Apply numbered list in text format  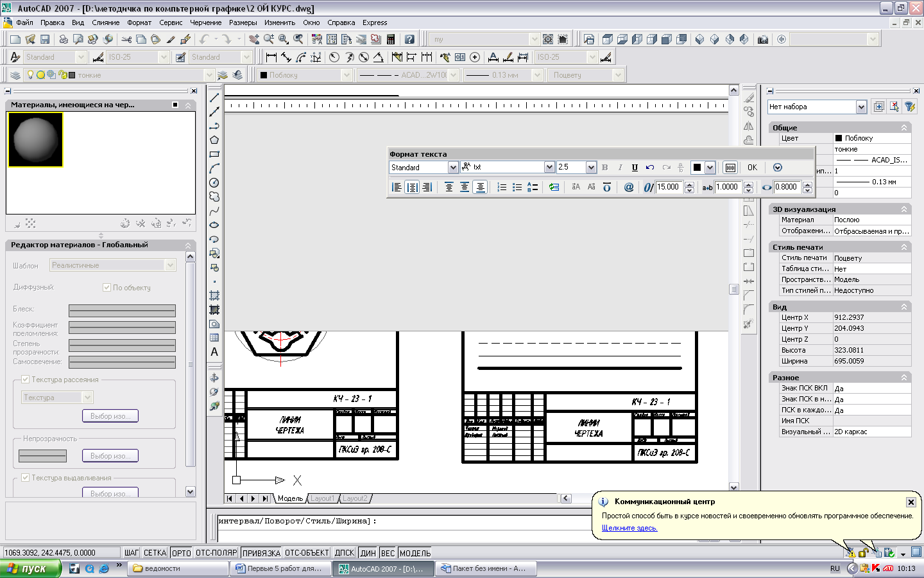(x=502, y=187)
